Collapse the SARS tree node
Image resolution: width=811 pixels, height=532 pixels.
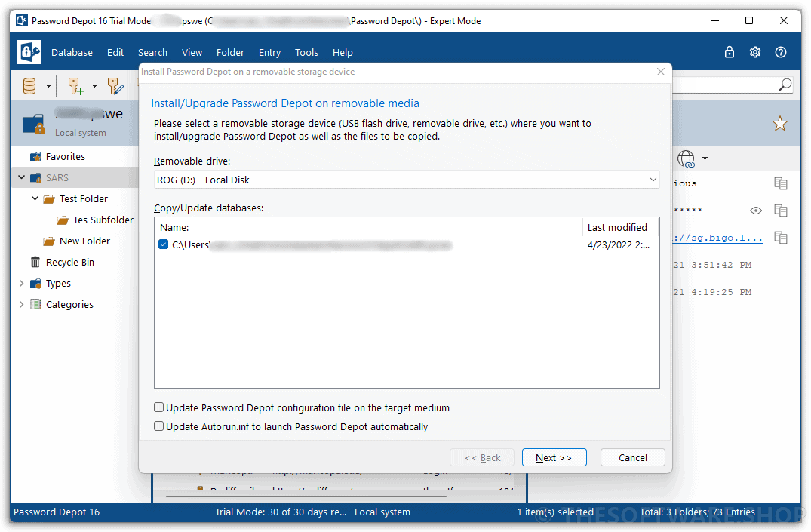click(21, 177)
